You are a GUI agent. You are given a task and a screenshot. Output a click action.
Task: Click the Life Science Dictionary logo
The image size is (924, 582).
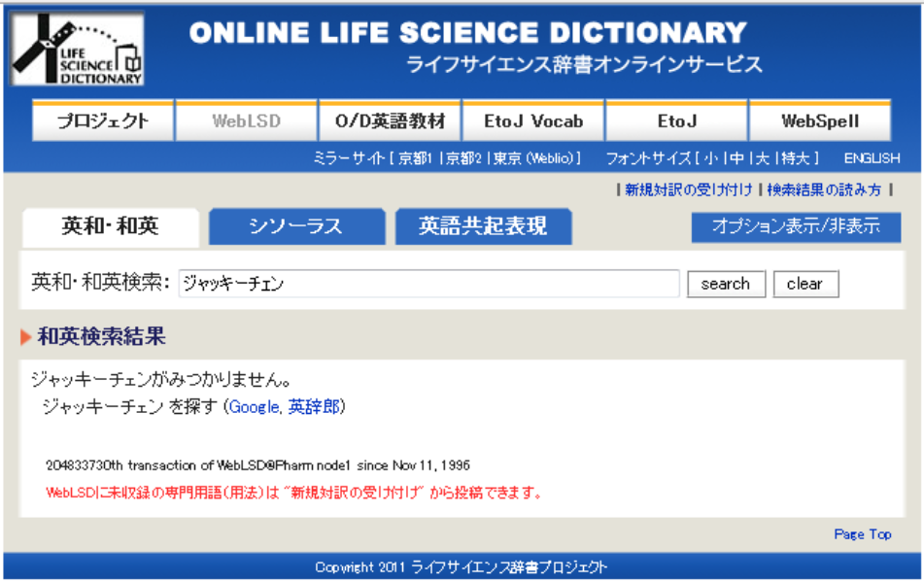[x=78, y=50]
